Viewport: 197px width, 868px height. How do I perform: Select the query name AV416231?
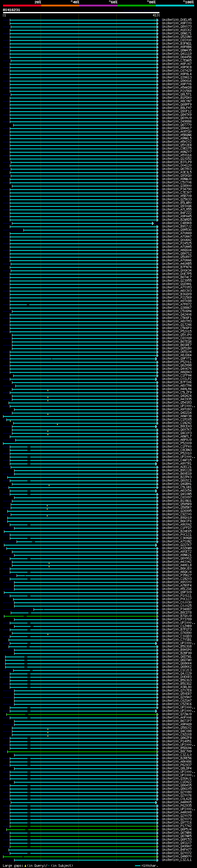click(11, 10)
